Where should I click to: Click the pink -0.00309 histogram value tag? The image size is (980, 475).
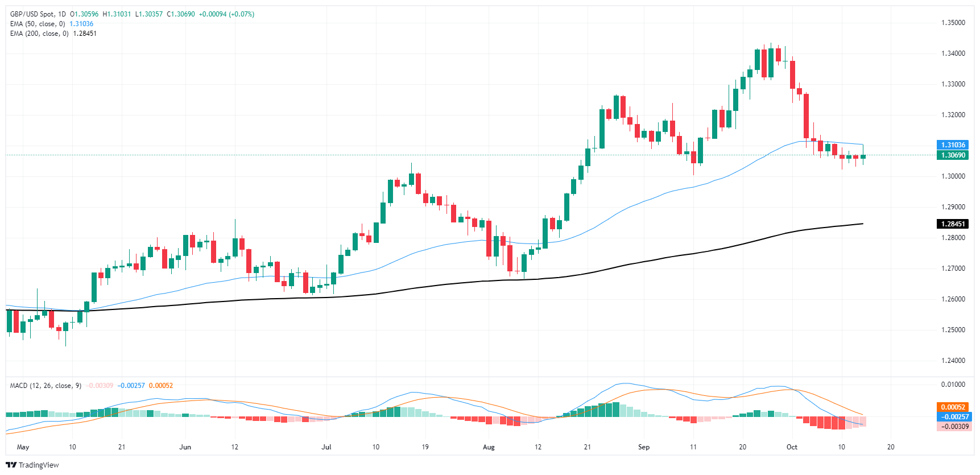[952, 427]
